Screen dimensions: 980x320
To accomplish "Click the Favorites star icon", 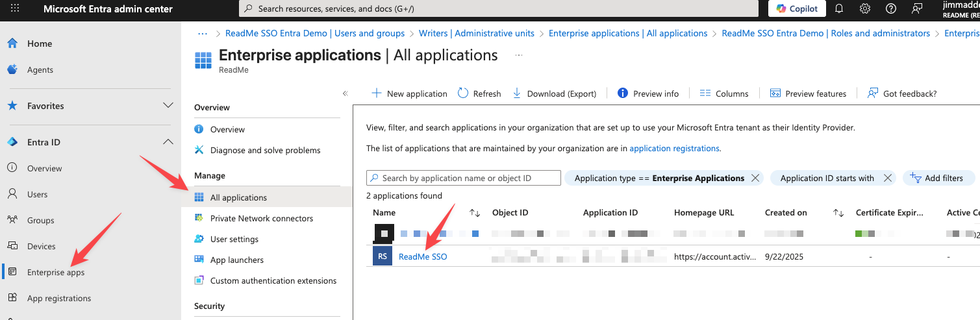I will pos(12,106).
